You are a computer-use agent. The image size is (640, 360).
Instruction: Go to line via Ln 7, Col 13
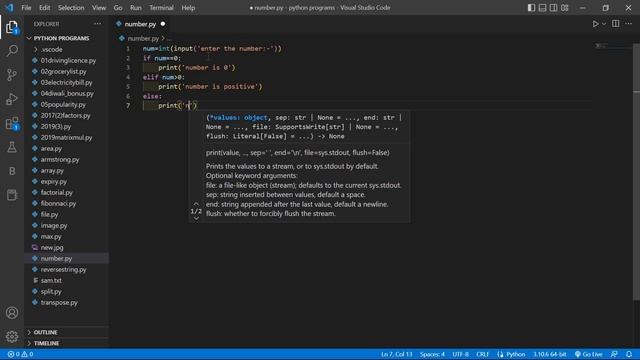click(396, 354)
